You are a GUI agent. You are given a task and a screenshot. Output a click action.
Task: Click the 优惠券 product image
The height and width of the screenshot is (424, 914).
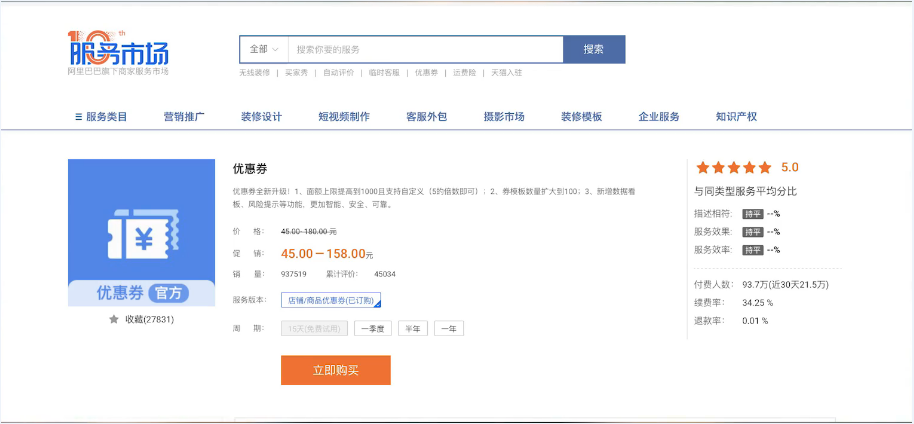(141, 232)
